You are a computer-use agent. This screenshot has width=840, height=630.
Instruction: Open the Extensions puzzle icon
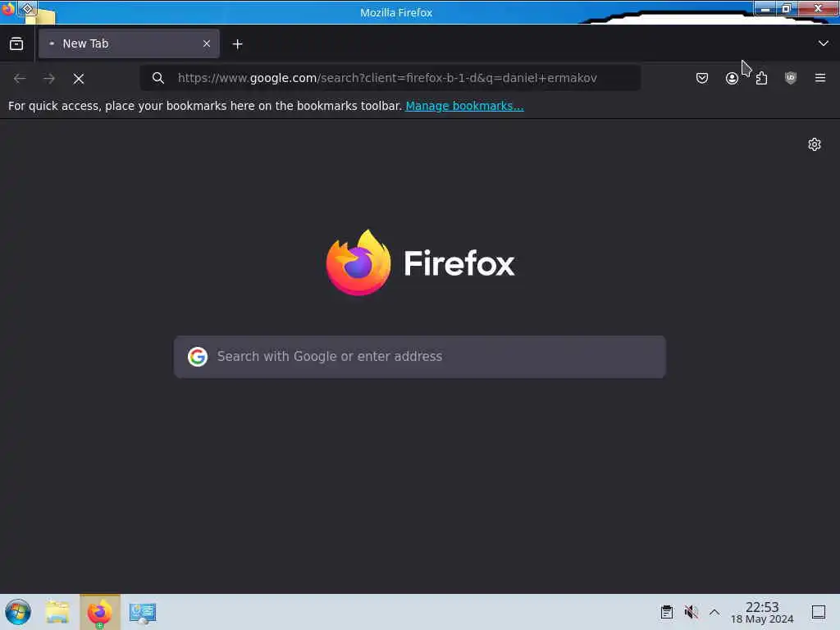coord(761,78)
